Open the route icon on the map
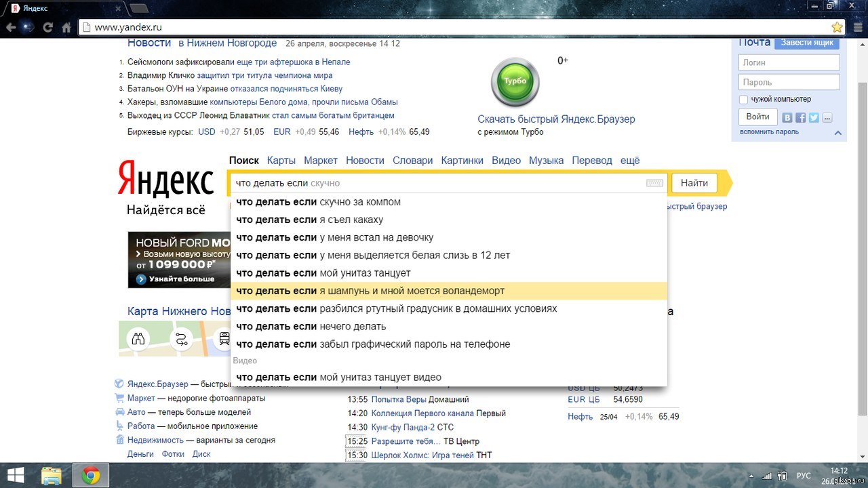The height and width of the screenshot is (488, 868). [x=182, y=339]
